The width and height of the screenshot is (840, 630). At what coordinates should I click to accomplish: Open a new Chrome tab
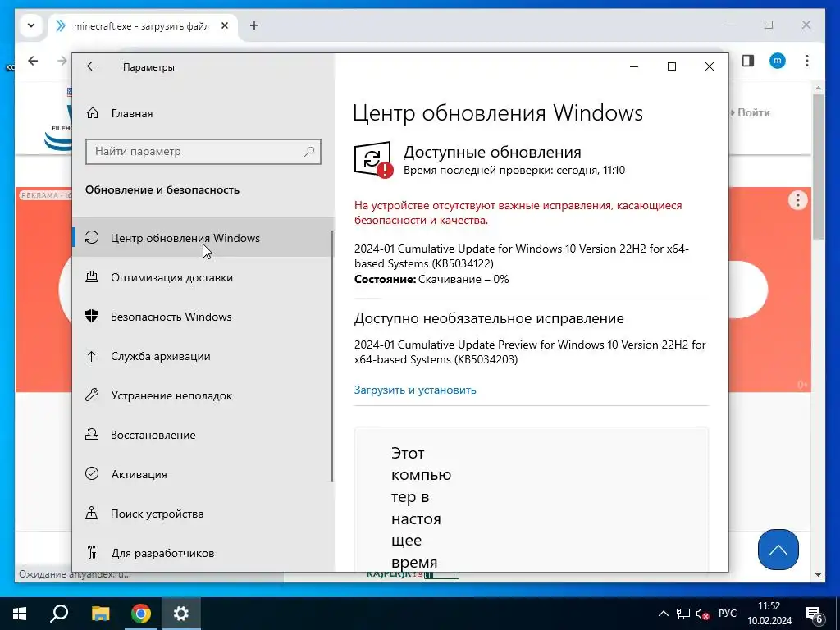[254, 25]
